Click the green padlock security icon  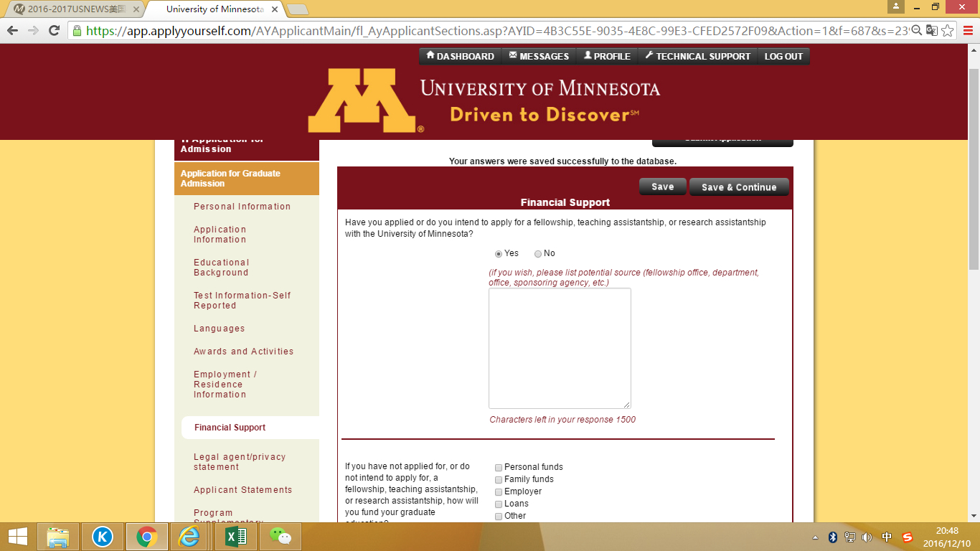77,31
